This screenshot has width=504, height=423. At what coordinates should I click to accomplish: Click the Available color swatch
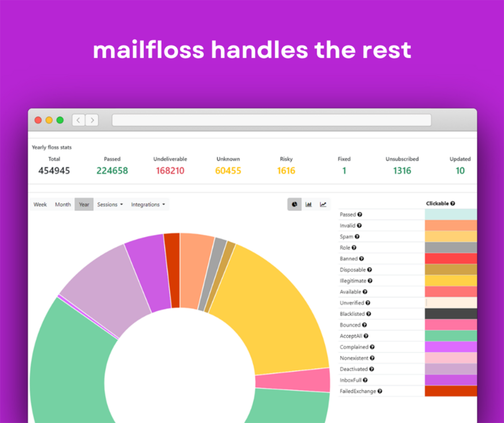click(x=451, y=292)
